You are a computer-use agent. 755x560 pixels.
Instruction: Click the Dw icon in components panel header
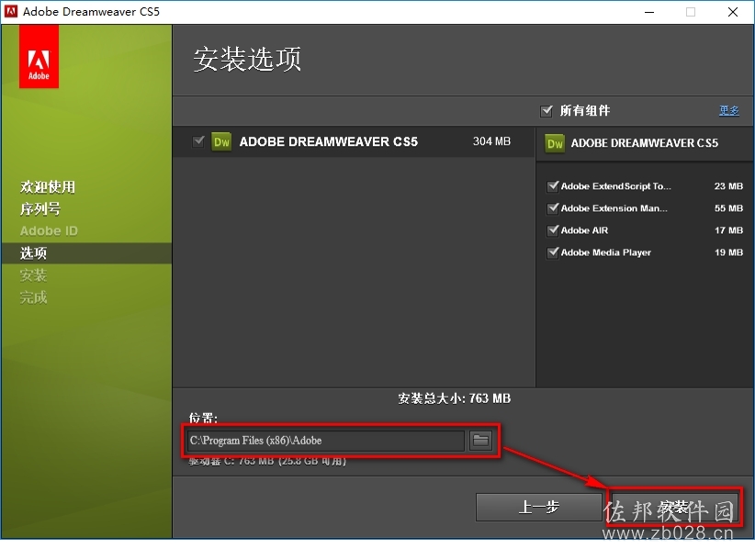[x=555, y=143]
